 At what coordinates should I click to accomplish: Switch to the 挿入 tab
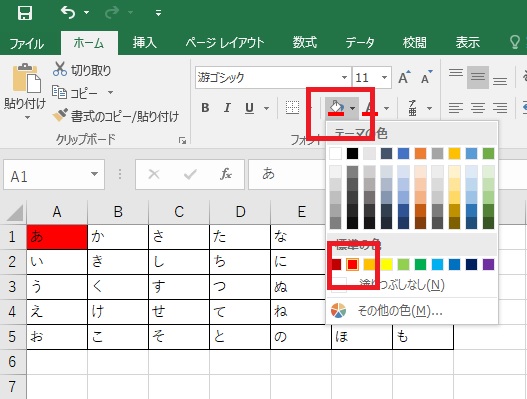click(x=145, y=43)
